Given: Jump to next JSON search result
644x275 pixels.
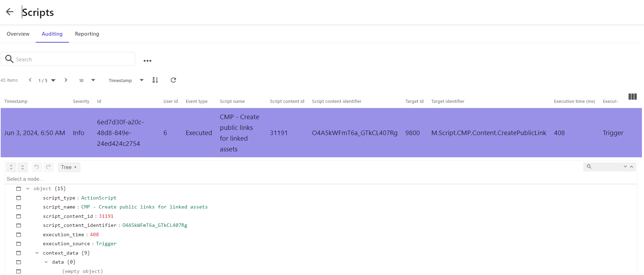Looking at the screenshot, I should point(625,167).
